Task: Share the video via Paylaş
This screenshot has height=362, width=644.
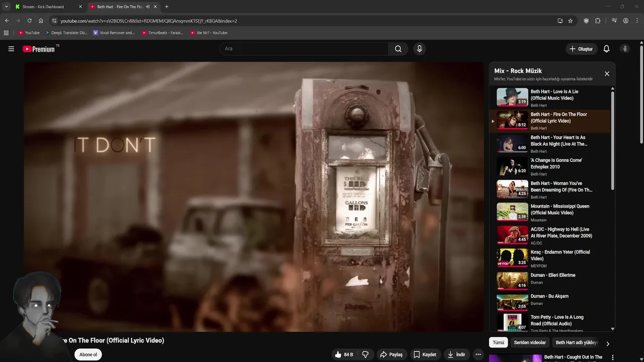Action: point(391,354)
